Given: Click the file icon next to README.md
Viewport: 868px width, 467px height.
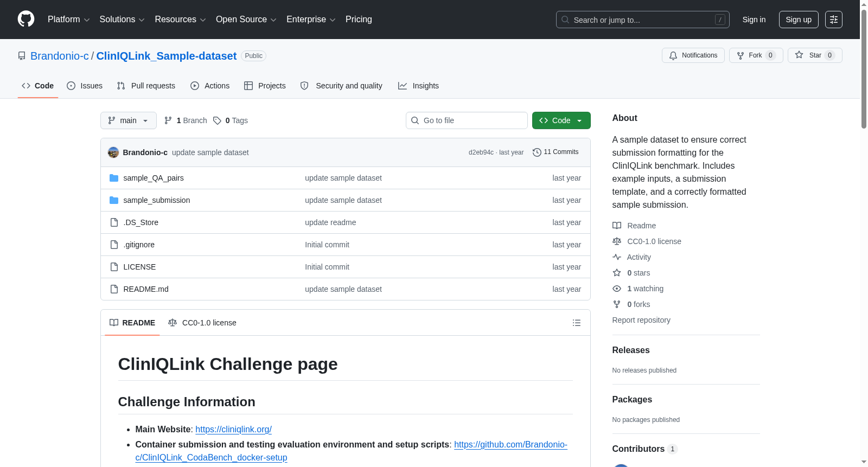Looking at the screenshot, I should (114, 289).
